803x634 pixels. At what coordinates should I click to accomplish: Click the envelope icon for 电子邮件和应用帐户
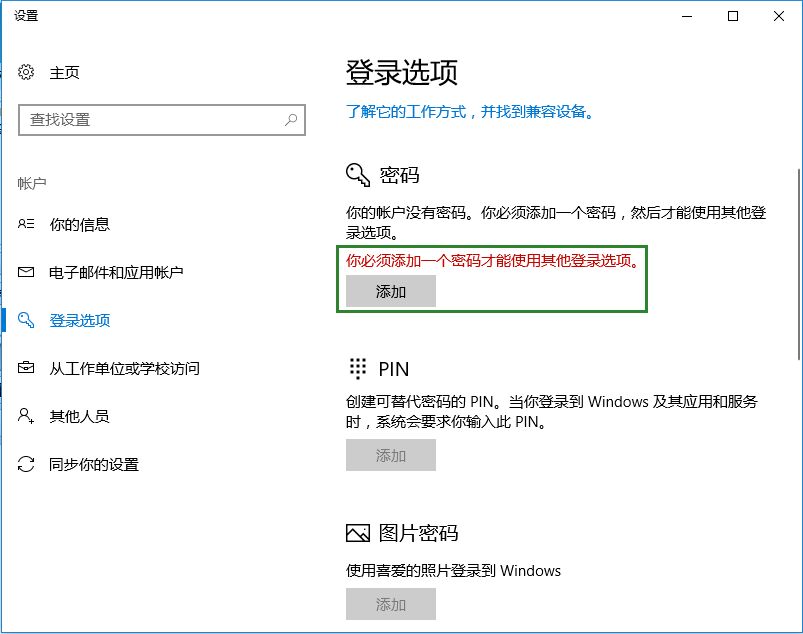26,272
